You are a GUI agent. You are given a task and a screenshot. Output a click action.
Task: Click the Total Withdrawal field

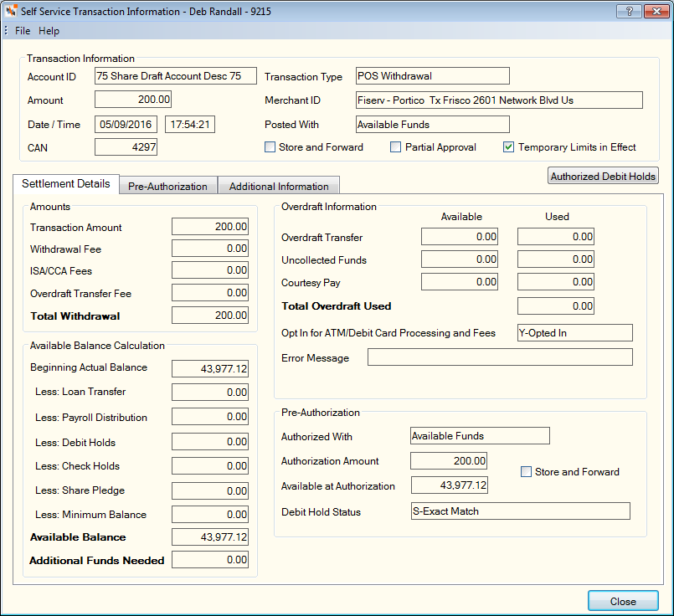pos(210,315)
